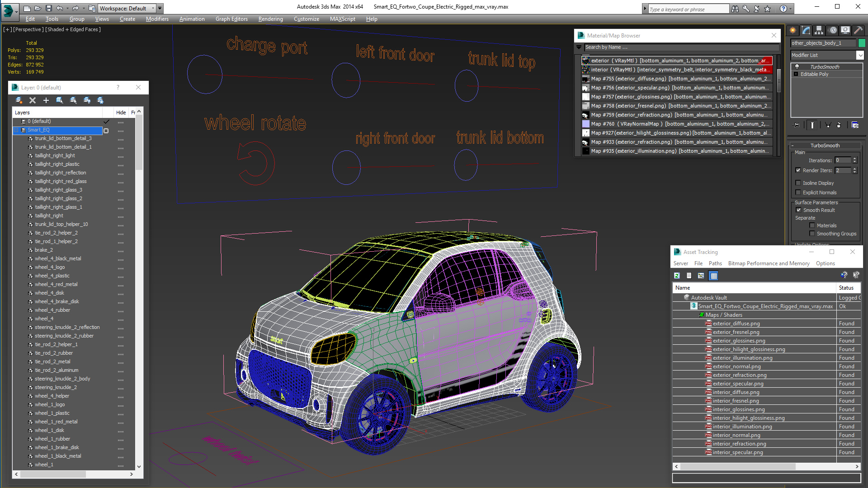
Task: Open the Create command panel tab
Action: [x=793, y=30]
